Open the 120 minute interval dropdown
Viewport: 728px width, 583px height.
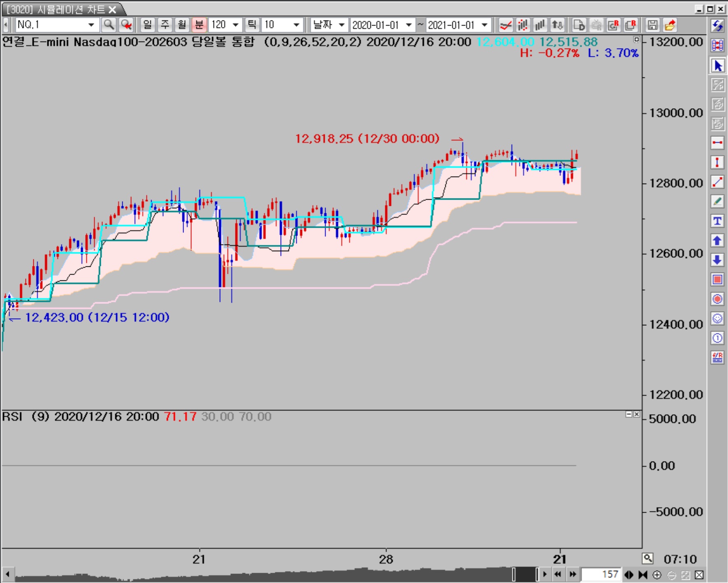point(235,25)
